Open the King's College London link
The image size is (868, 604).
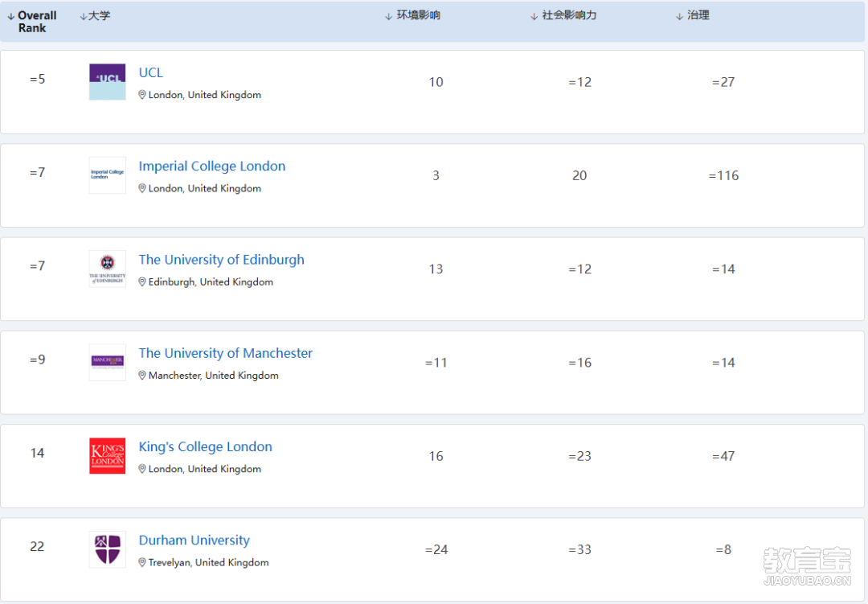(x=206, y=447)
